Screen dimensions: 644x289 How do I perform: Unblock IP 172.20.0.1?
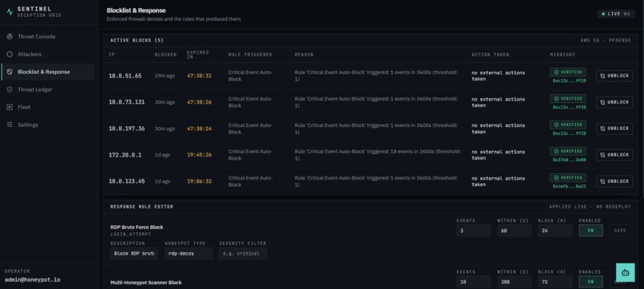click(x=614, y=155)
